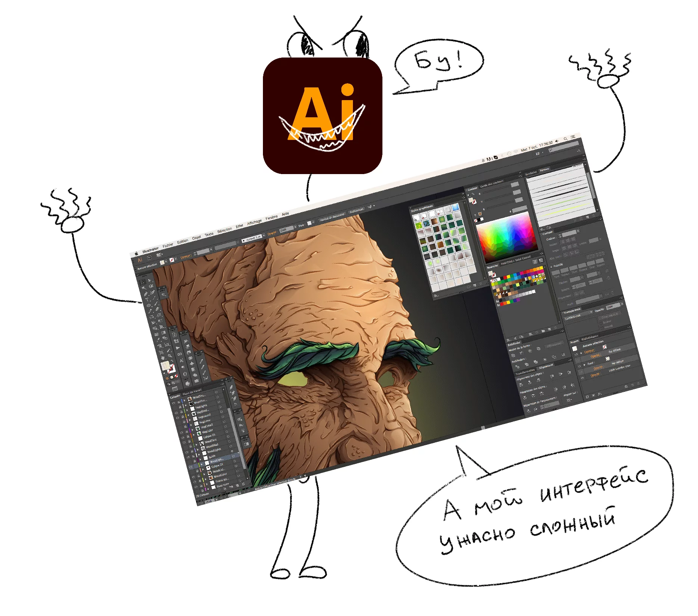Viewport: 698px width, 616px height.
Task: Collapse the Calque 22 layer triangle
Action: (203, 469)
